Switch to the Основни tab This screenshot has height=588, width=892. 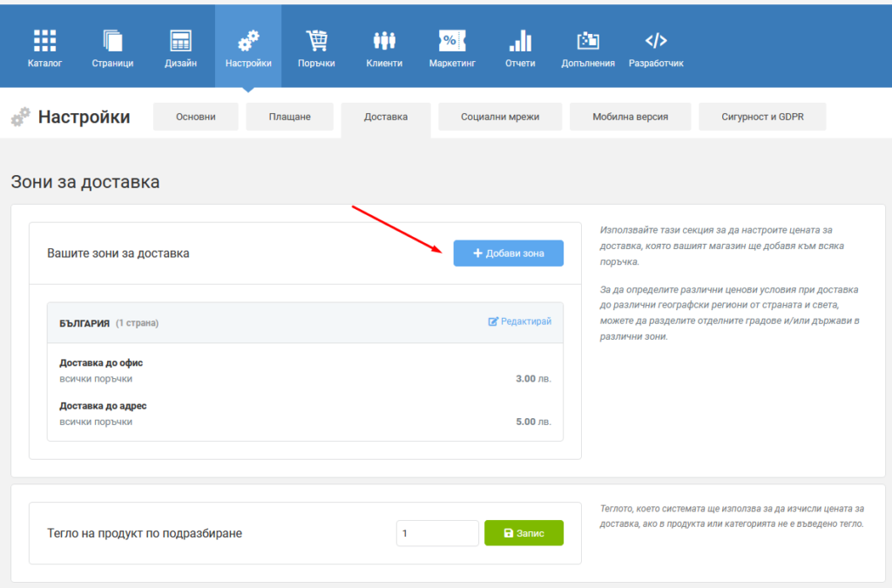196,117
